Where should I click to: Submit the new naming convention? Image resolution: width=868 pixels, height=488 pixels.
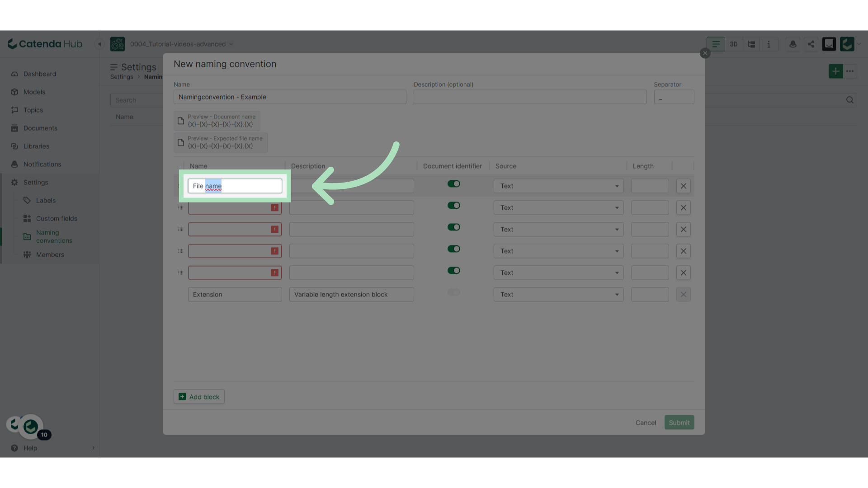[679, 422]
